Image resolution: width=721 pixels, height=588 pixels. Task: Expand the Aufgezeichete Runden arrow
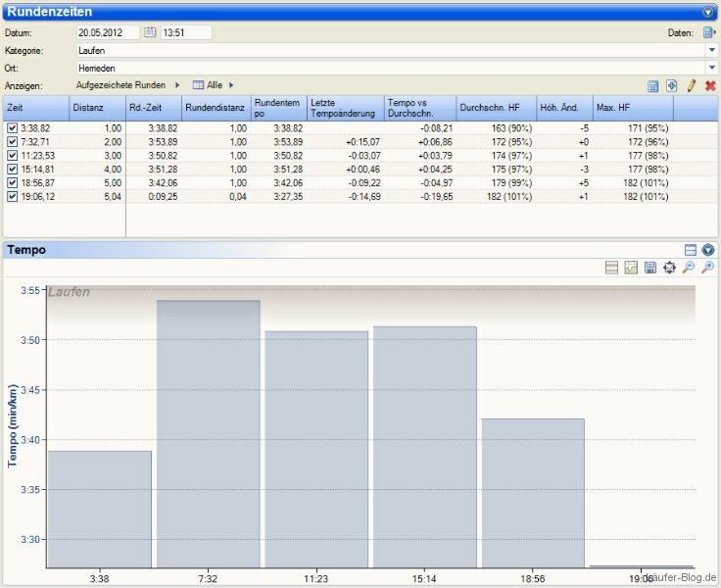tap(177, 85)
